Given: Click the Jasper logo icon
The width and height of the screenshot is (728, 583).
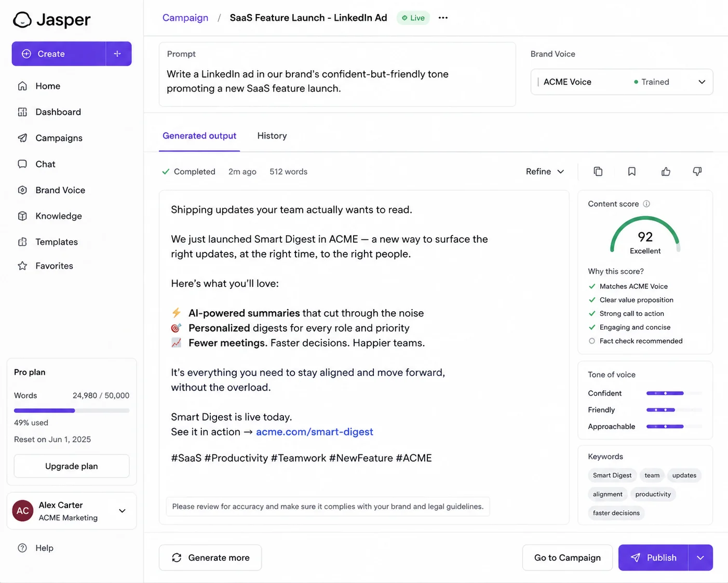Looking at the screenshot, I should pos(22,20).
